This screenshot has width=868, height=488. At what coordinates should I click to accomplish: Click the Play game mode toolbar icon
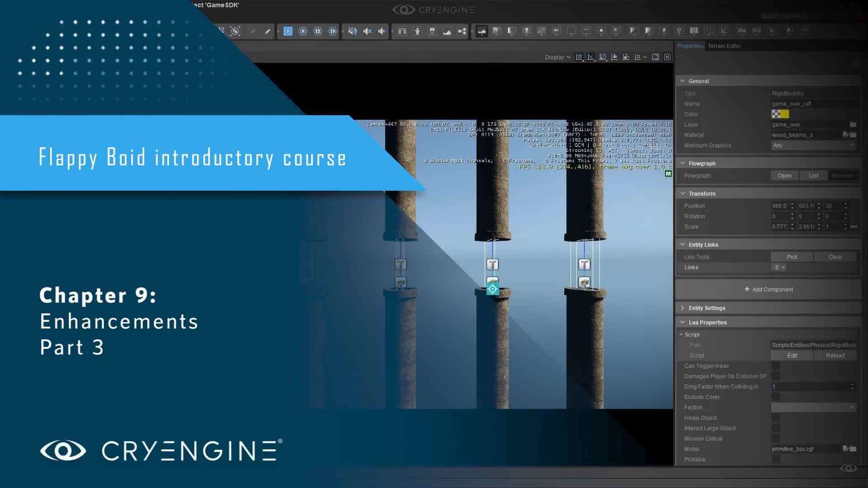[288, 31]
